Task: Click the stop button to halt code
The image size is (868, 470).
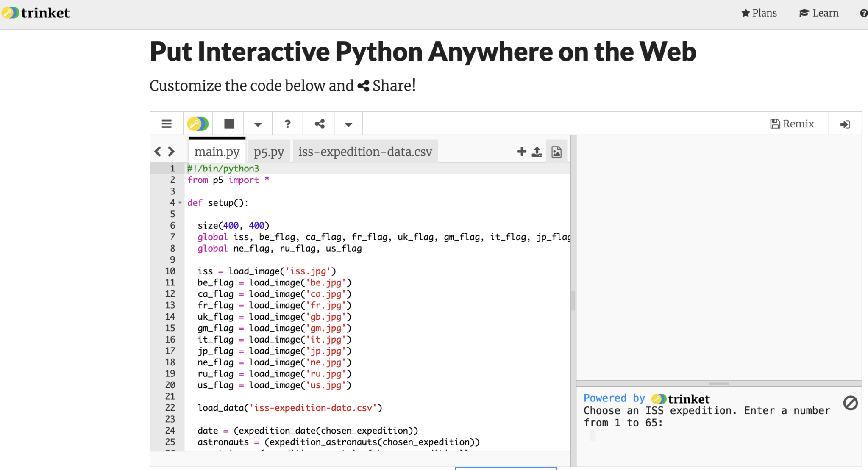Action: [x=229, y=124]
